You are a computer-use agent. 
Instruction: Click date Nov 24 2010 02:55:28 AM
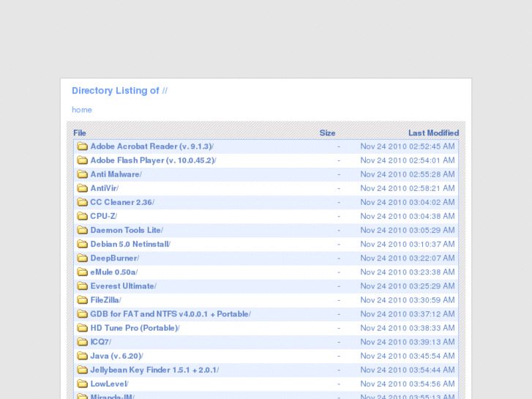coord(408,174)
